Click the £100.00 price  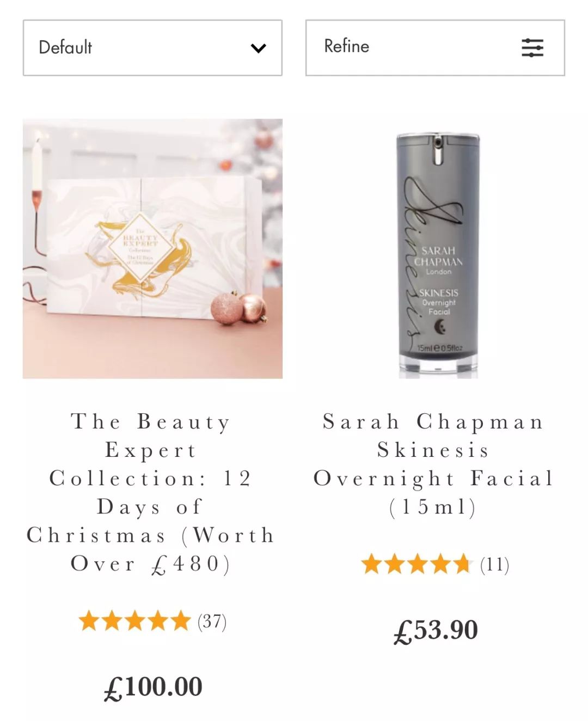click(x=153, y=687)
